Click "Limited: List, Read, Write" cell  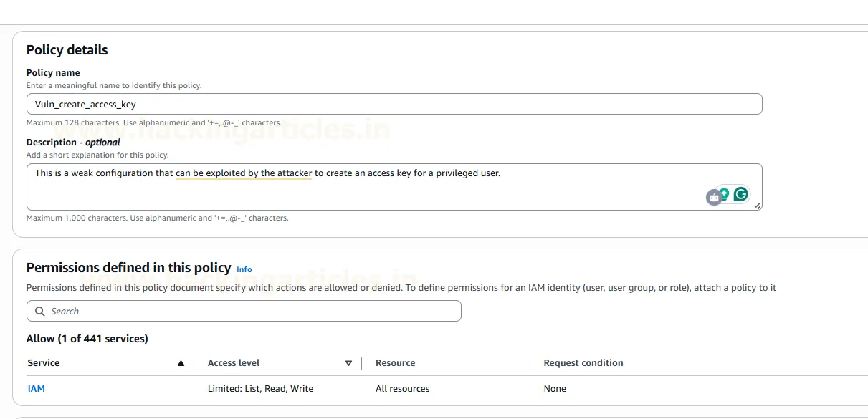coord(260,389)
